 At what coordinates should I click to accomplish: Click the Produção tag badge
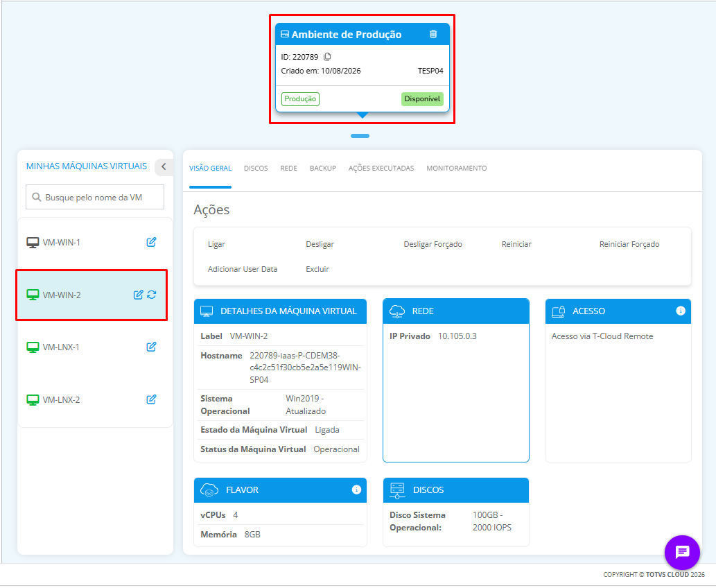[x=300, y=98]
